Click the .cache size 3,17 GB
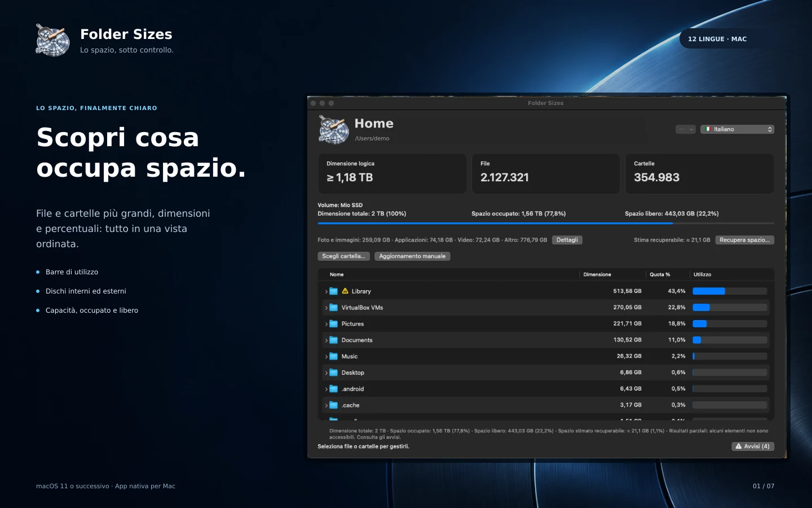Viewport: 812px width, 508px height. pyautogui.click(x=630, y=405)
